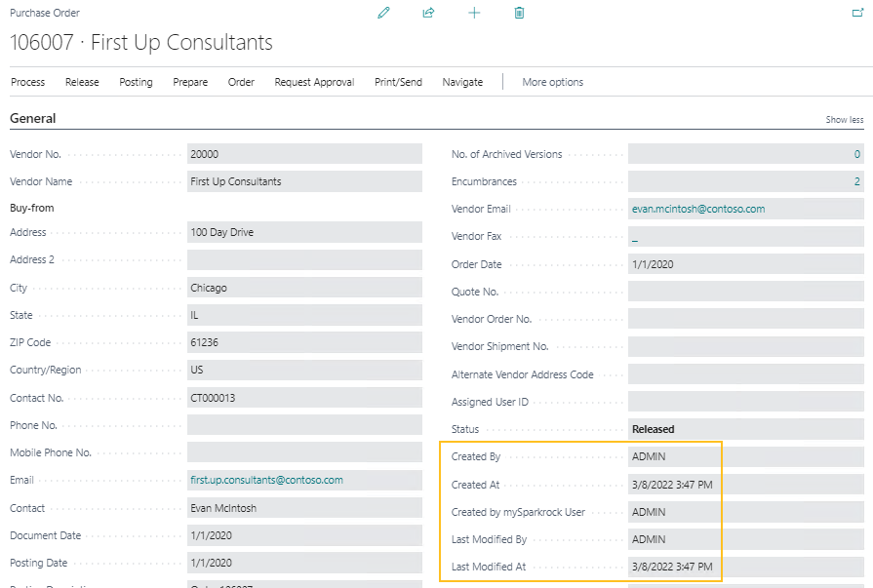Delete the order using the trash icon

point(519,13)
